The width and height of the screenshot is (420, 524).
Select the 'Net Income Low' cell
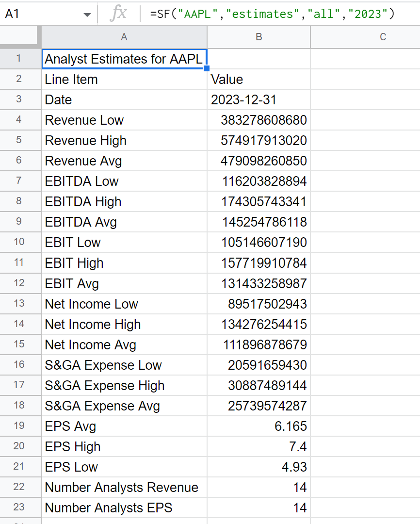coord(124,304)
